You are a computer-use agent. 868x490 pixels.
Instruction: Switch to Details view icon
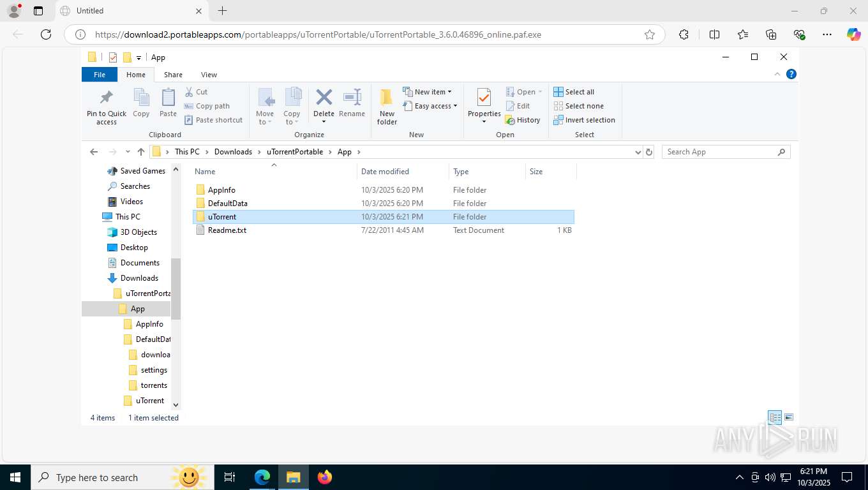[x=775, y=417]
